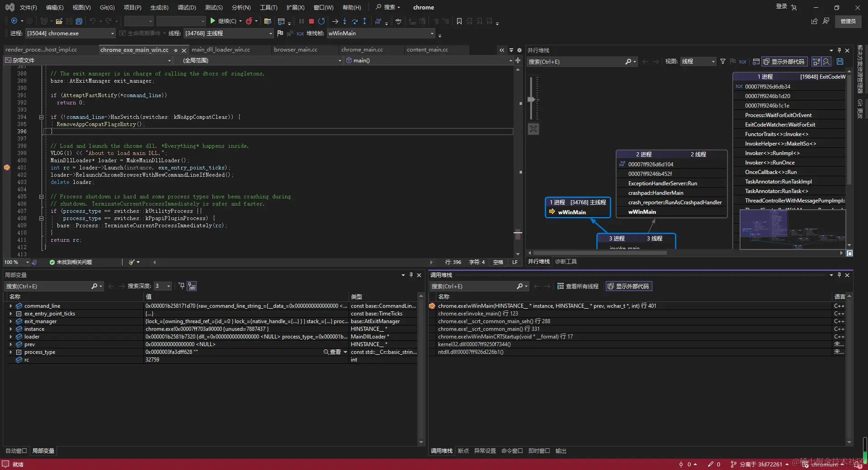Expand the exit_manager variable row
The width and height of the screenshot is (868, 470).
pos(10,321)
